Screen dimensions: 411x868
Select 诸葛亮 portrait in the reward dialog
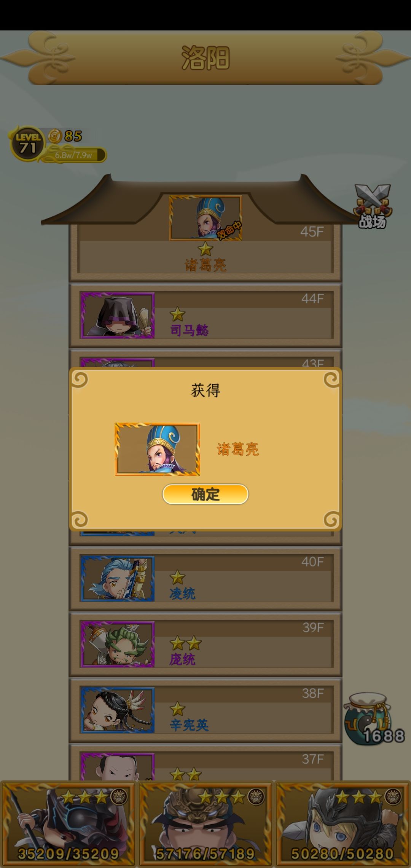(x=158, y=449)
